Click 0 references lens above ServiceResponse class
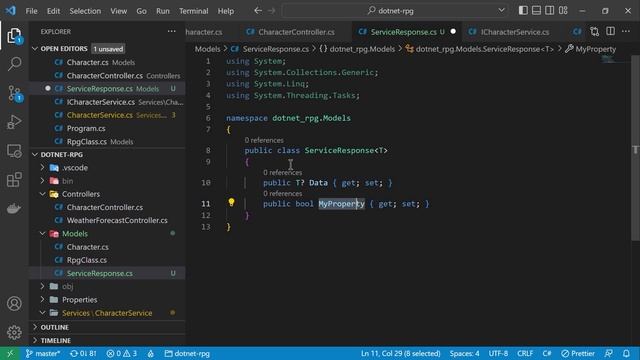 click(x=264, y=140)
